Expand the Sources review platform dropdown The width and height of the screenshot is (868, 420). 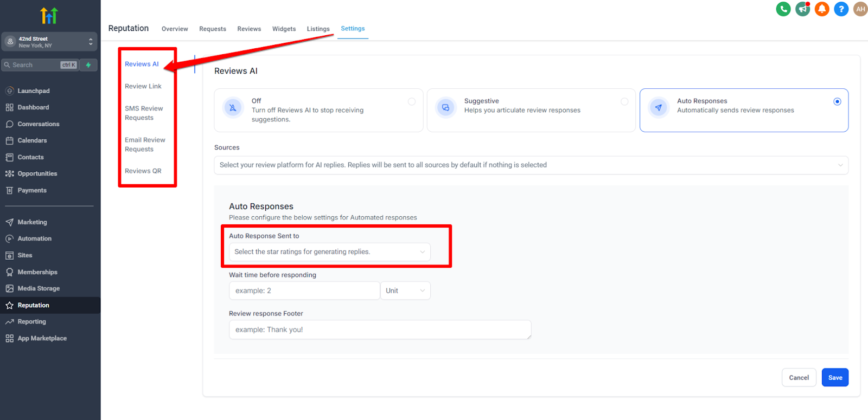(531, 165)
